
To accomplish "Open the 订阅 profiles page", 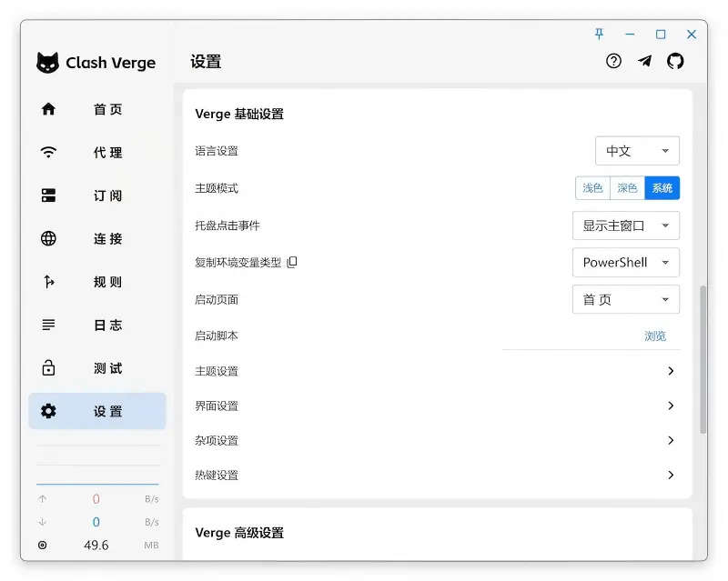I will coord(97,195).
